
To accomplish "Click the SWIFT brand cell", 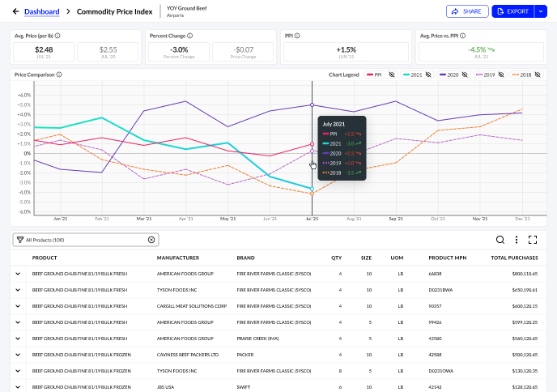I will (x=244, y=387).
